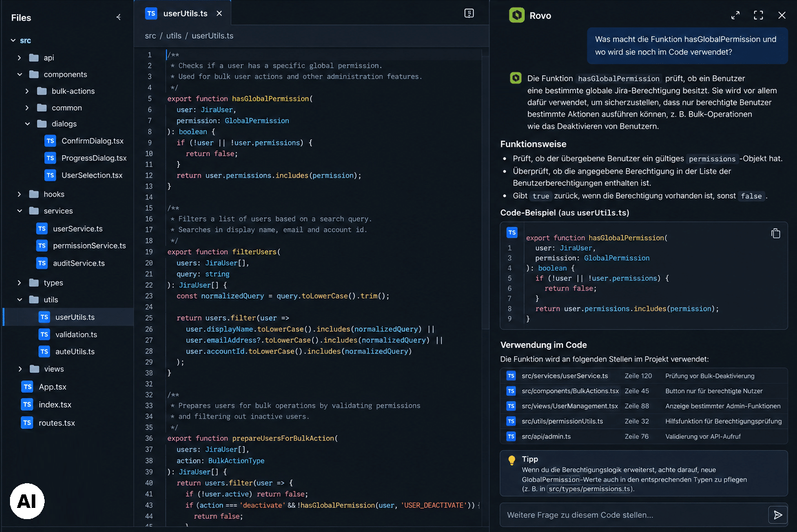Focus the 'Weitere Frage zu diesem Code stellen' field
The height and width of the screenshot is (532, 797).
click(634, 515)
